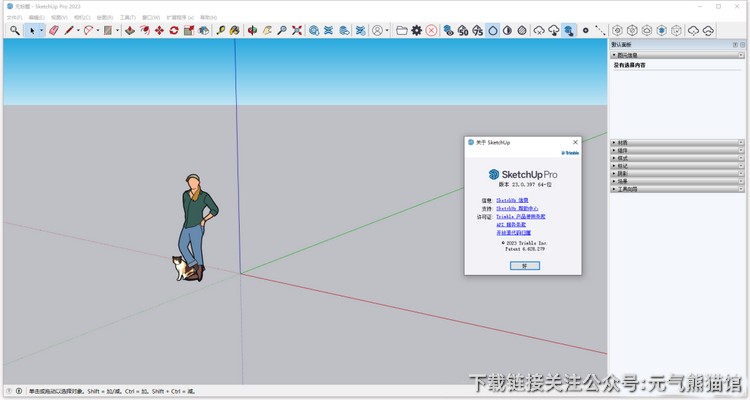Select the Move tool with red arrows
The width and height of the screenshot is (750, 400).
[159, 31]
